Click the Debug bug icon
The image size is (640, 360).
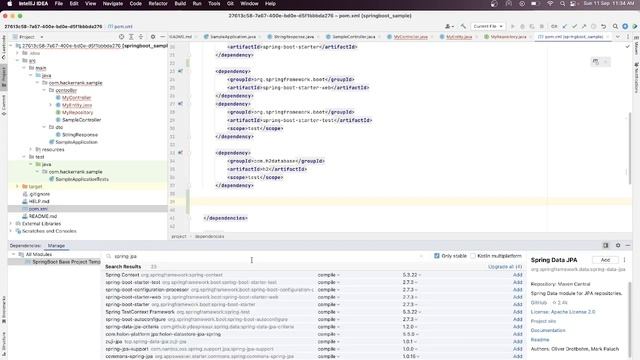522,26
